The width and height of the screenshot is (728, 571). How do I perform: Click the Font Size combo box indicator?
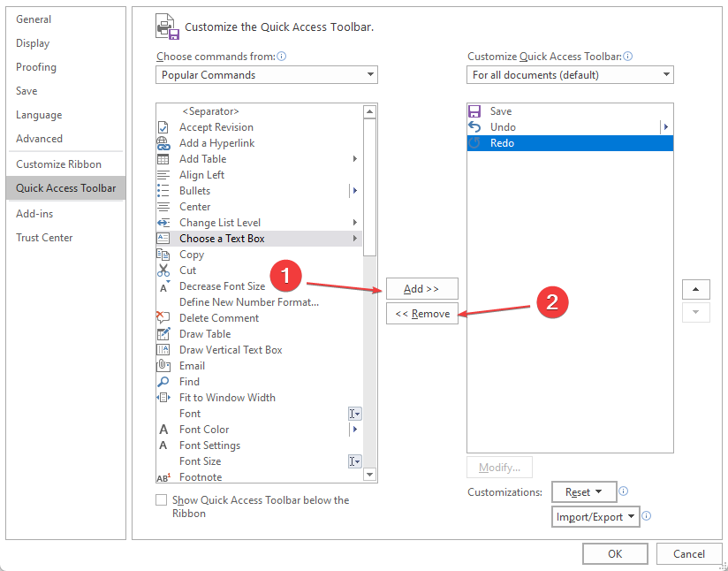coord(354,461)
